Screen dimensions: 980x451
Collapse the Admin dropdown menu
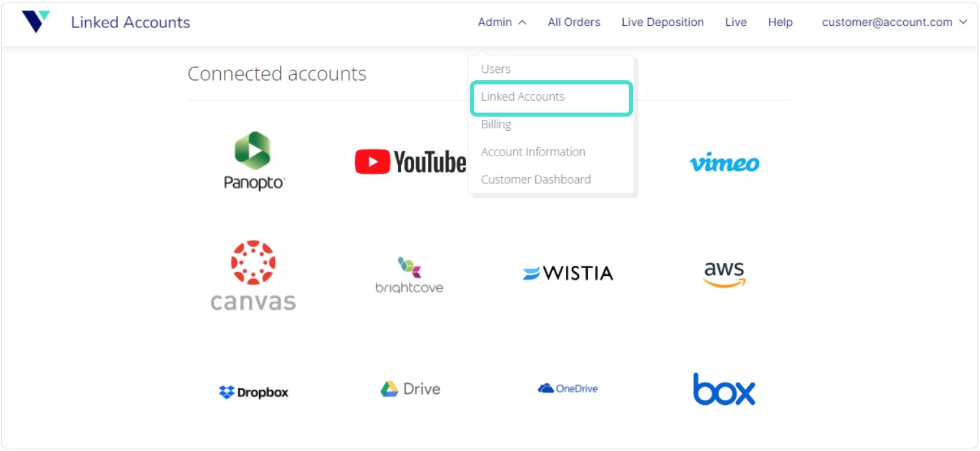501,21
